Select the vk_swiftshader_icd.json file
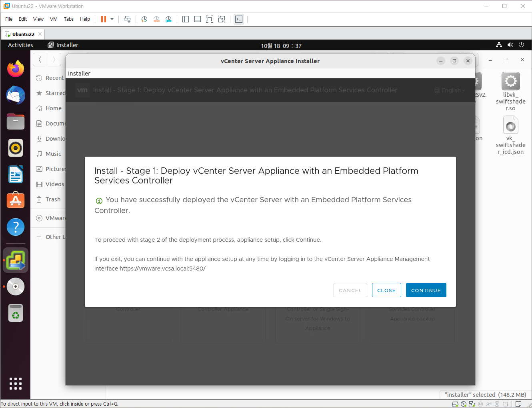532x408 pixels. [x=510, y=135]
